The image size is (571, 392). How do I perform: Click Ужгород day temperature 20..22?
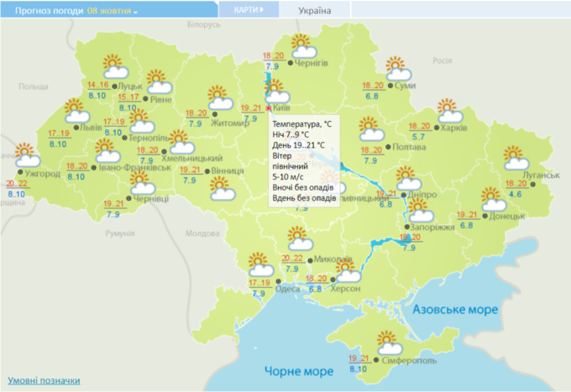pos(17,184)
